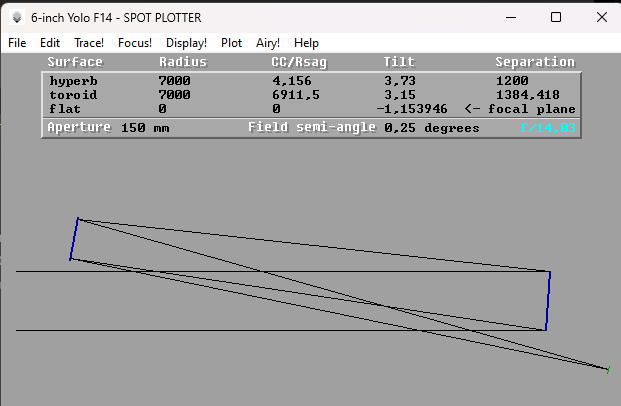
Task: Click hyperb tilt value 3,73
Action: (x=400, y=81)
